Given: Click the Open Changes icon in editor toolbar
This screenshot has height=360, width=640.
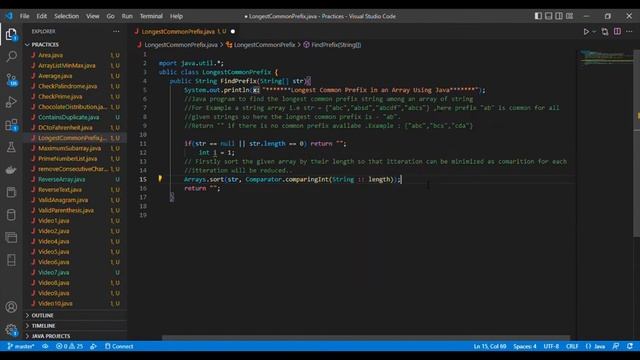Looking at the screenshot, I should [604, 31].
